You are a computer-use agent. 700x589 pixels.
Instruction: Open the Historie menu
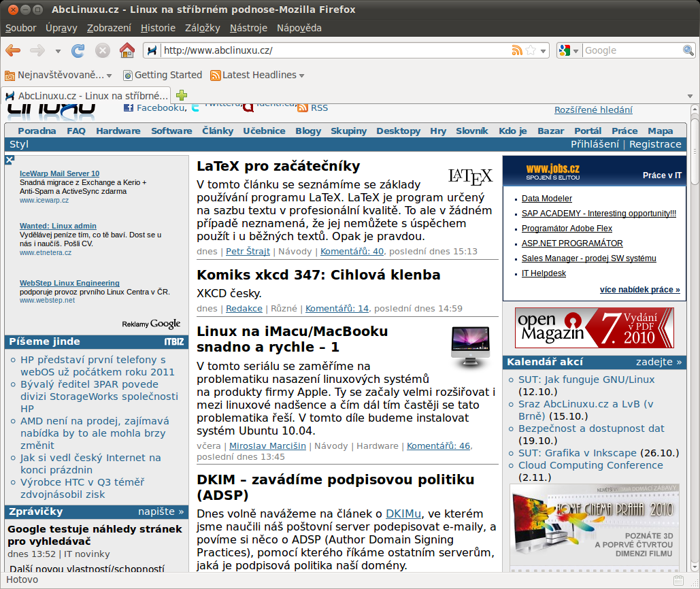pos(158,28)
